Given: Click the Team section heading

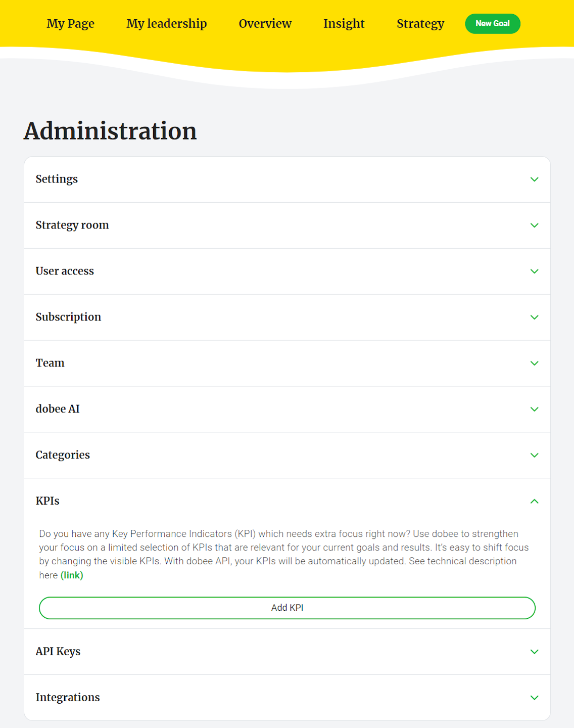Looking at the screenshot, I should click(x=50, y=363).
